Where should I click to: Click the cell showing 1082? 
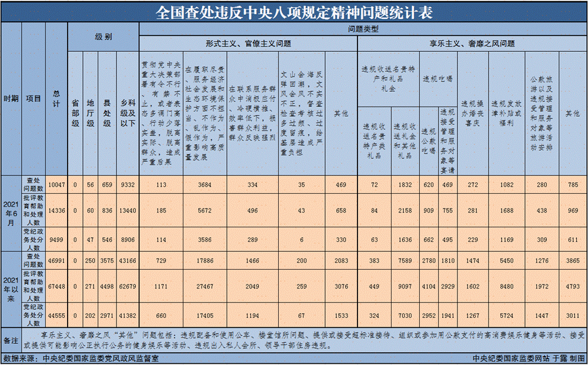(x=507, y=185)
